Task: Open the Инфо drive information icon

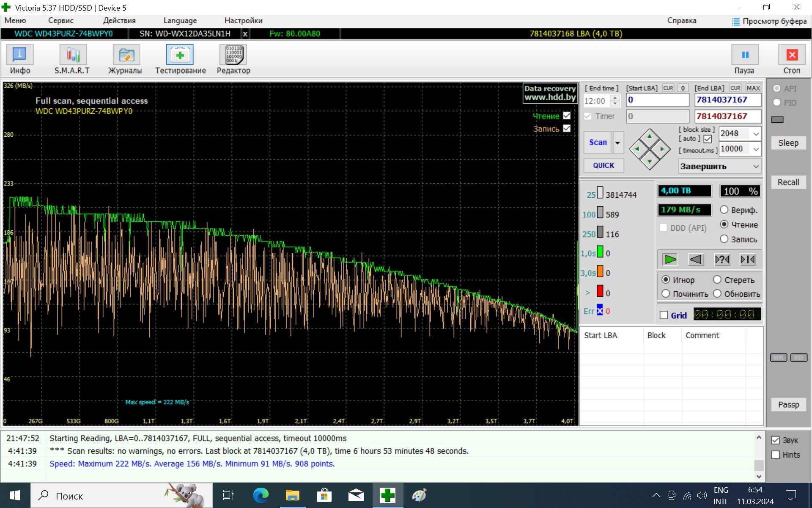Action: pos(20,59)
